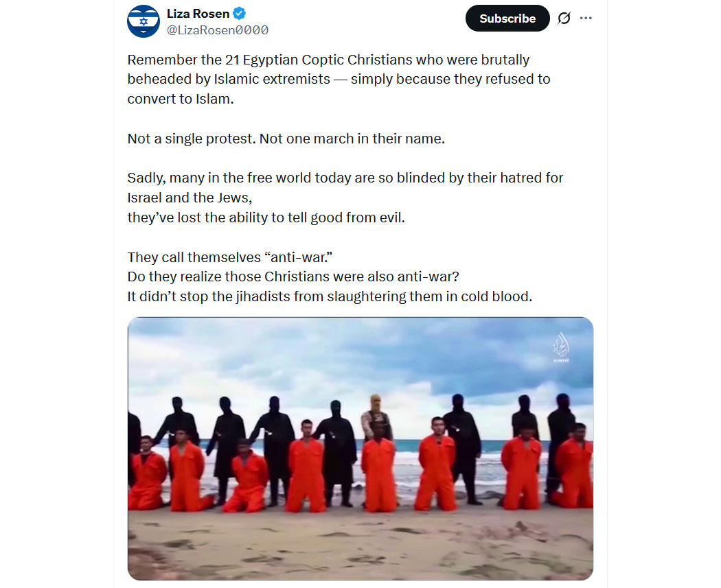Subscribe to Liza Rosen
The image size is (721, 588).
pyautogui.click(x=507, y=19)
